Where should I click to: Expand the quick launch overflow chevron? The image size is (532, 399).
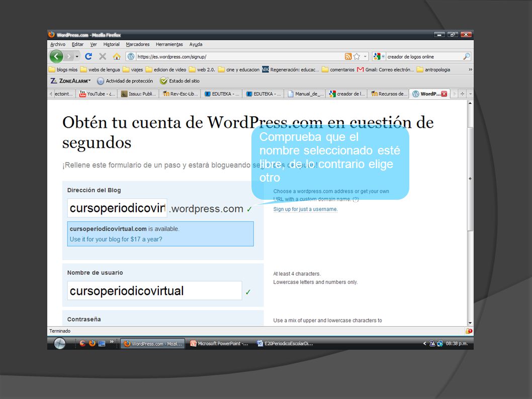pos(112,342)
